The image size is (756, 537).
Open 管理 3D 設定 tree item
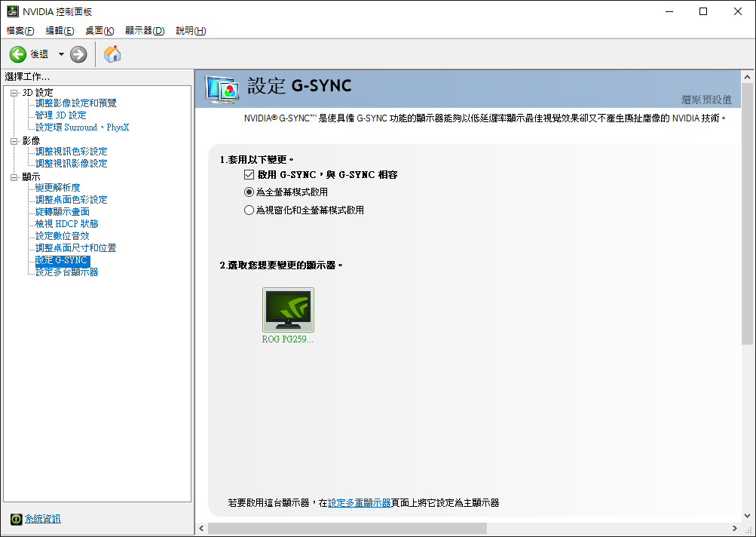coord(61,115)
